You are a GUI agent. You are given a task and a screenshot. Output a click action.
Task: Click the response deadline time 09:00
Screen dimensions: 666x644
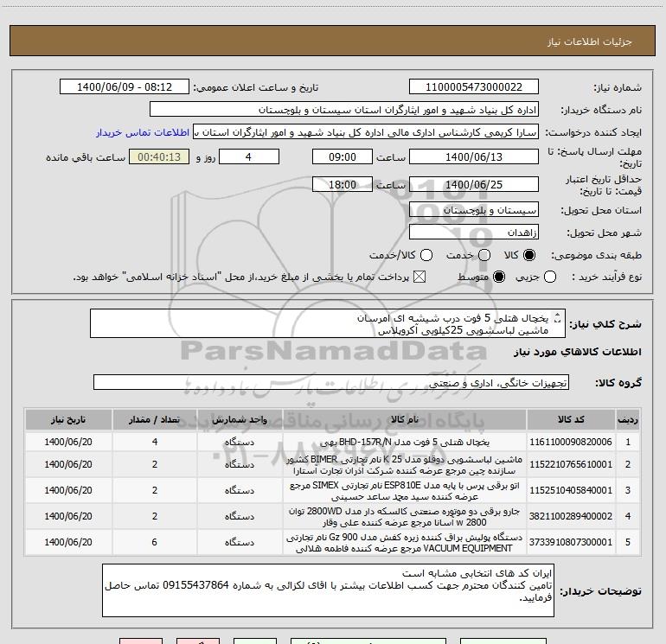(343, 157)
